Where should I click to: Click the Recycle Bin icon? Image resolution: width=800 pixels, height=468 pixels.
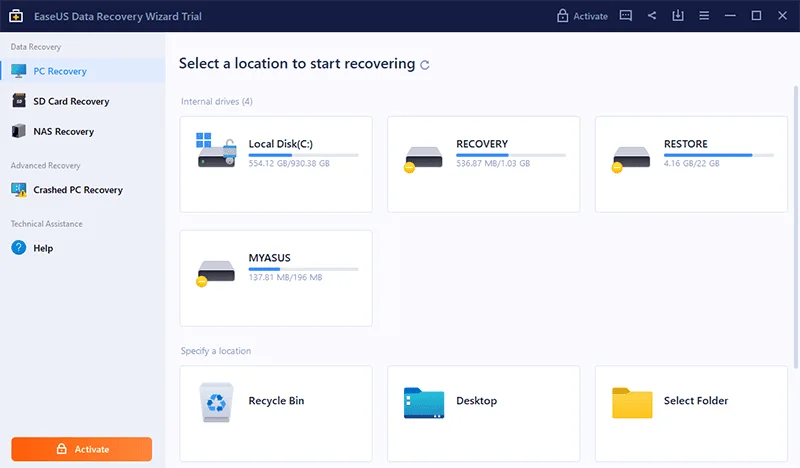click(215, 401)
